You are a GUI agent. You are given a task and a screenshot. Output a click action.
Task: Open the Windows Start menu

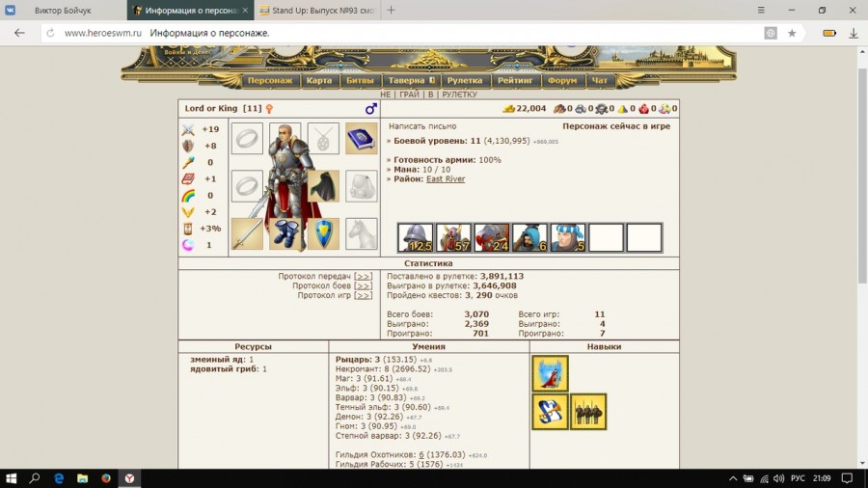(11, 477)
